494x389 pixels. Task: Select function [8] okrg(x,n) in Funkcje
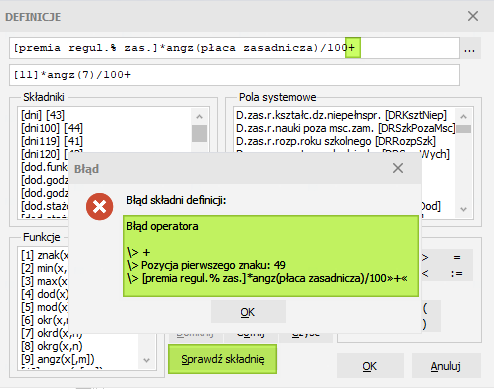(x=52, y=346)
